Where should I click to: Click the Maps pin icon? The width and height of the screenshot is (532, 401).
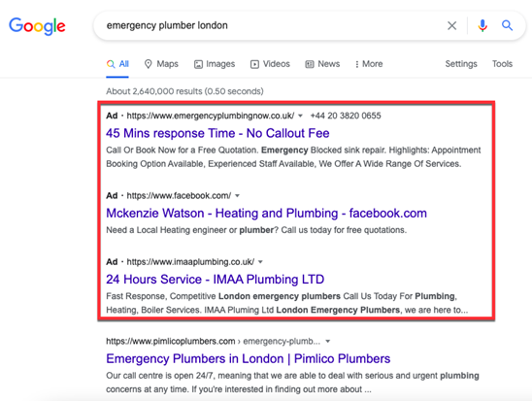coord(148,64)
